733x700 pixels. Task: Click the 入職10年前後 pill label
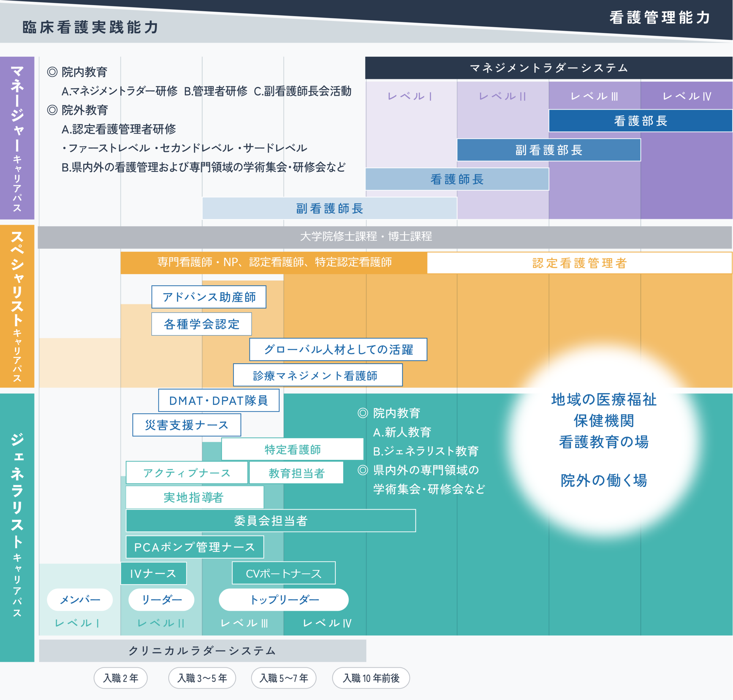(371, 678)
